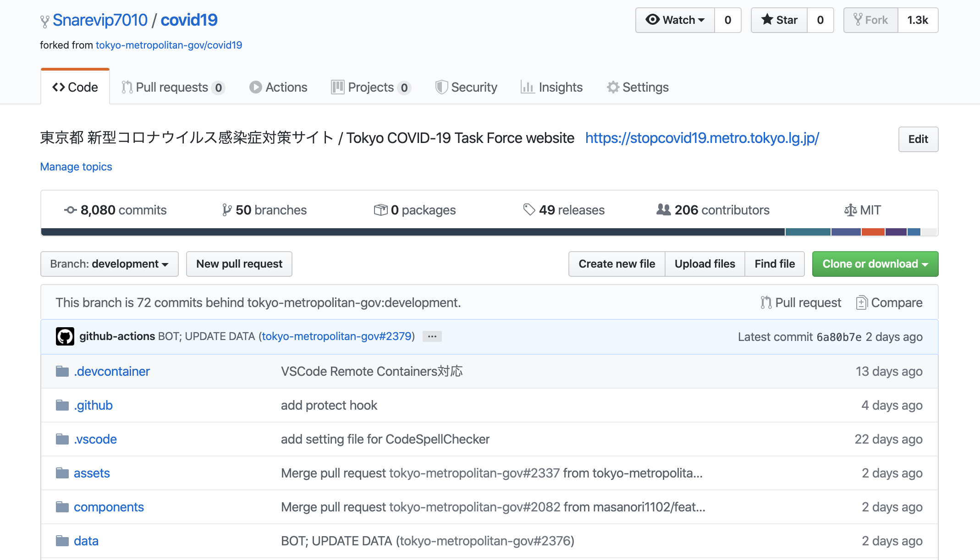This screenshot has width=980, height=560.
Task: Click Upload files button
Action: 705,264
